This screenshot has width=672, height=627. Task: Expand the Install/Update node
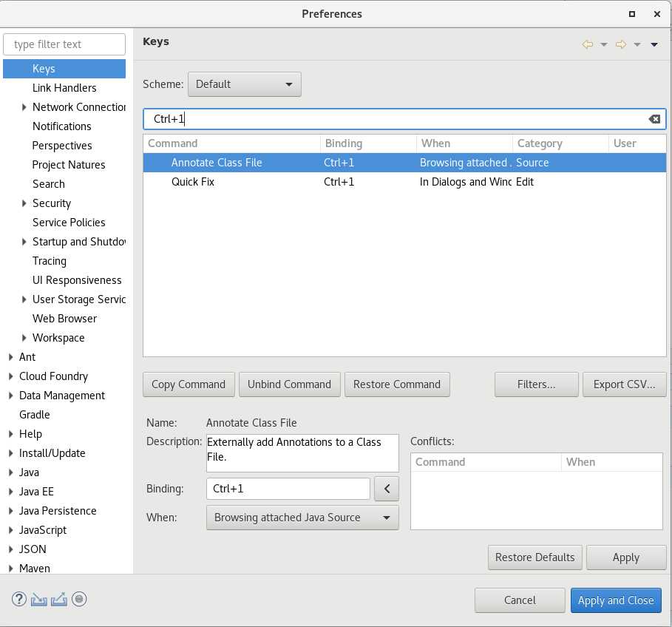(x=10, y=453)
